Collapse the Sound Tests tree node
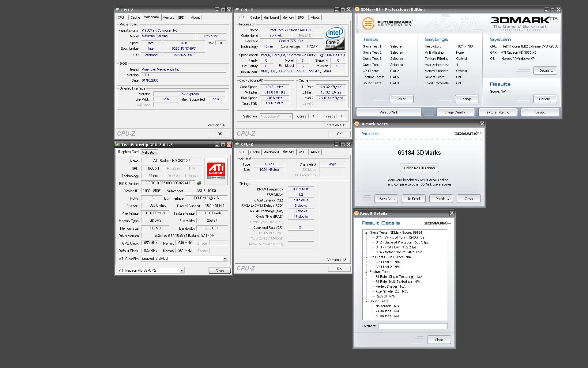588x368 pixels. (366, 301)
